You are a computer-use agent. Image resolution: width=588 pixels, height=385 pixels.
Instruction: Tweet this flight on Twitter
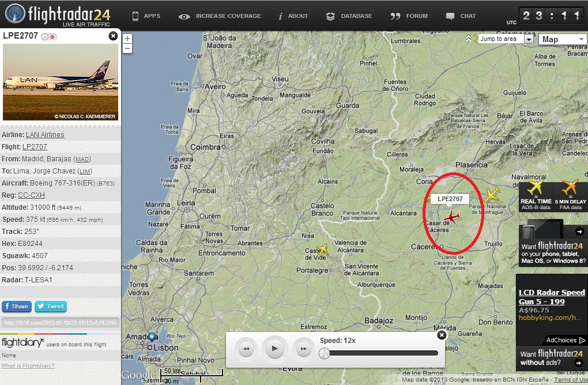tap(51, 306)
